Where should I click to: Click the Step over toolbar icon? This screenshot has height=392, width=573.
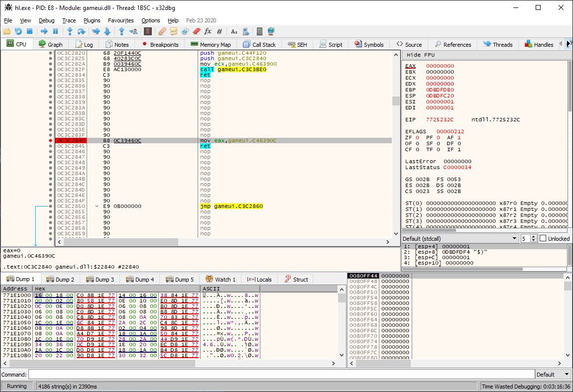[81, 31]
